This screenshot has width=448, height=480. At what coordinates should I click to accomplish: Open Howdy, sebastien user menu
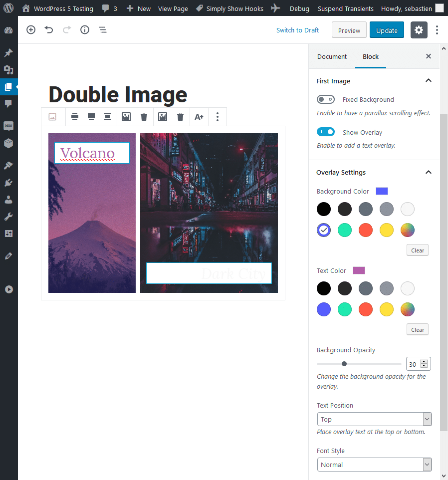412,8
